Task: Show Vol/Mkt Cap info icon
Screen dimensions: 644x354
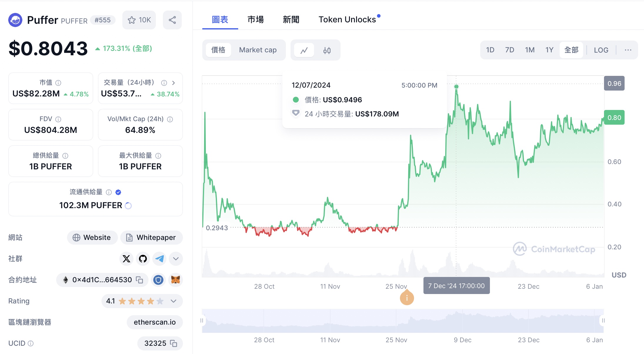Action: [170, 119]
